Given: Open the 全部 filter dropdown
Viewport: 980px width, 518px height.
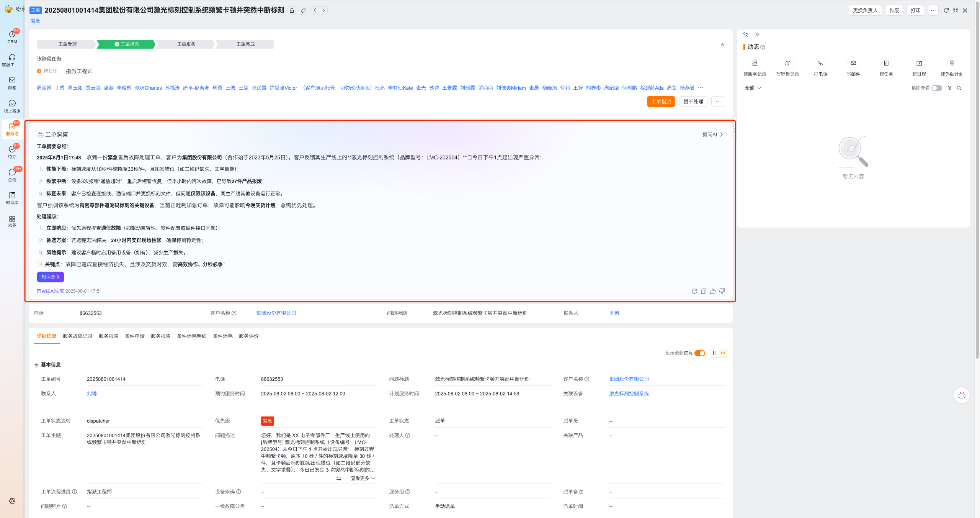Looking at the screenshot, I should coord(753,88).
